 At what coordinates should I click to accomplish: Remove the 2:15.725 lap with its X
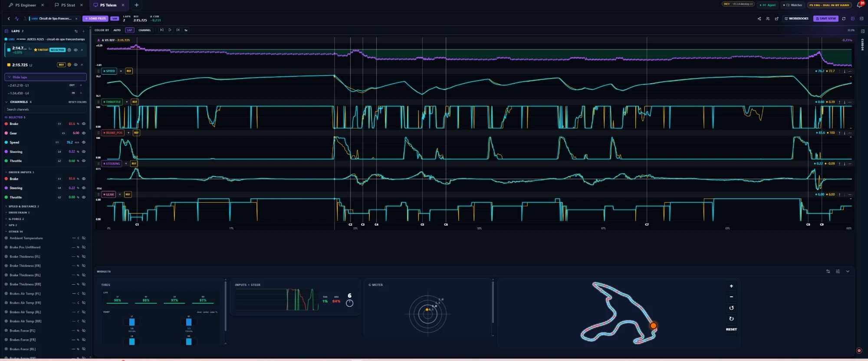(82, 65)
